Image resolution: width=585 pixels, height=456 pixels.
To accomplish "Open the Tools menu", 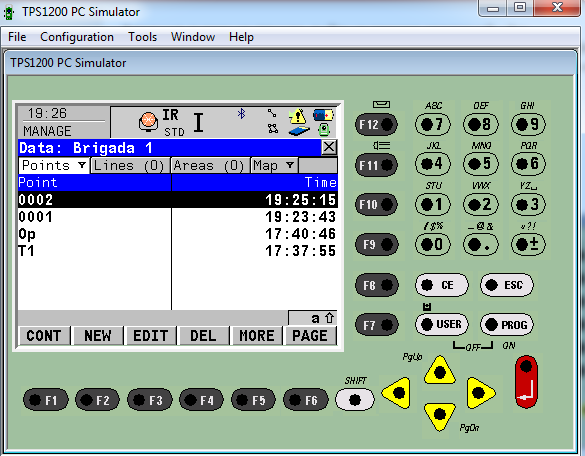I will [x=143, y=37].
